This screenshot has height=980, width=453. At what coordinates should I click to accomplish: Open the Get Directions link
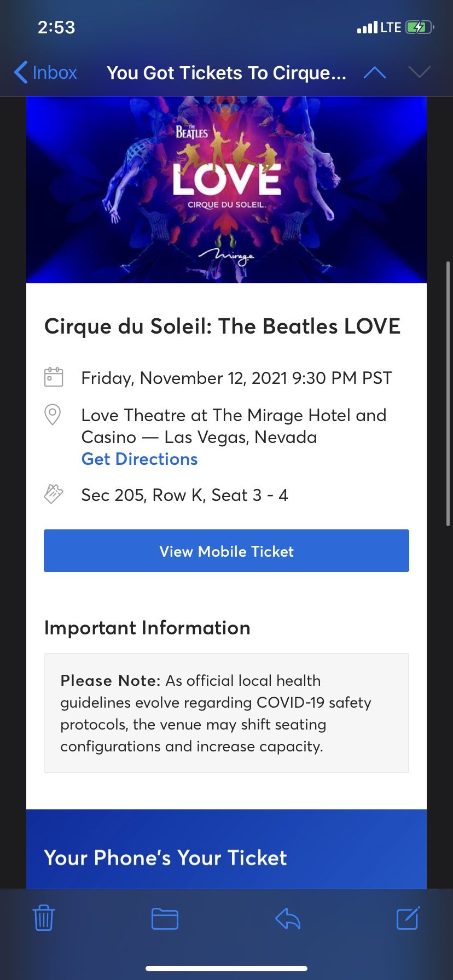pos(140,459)
